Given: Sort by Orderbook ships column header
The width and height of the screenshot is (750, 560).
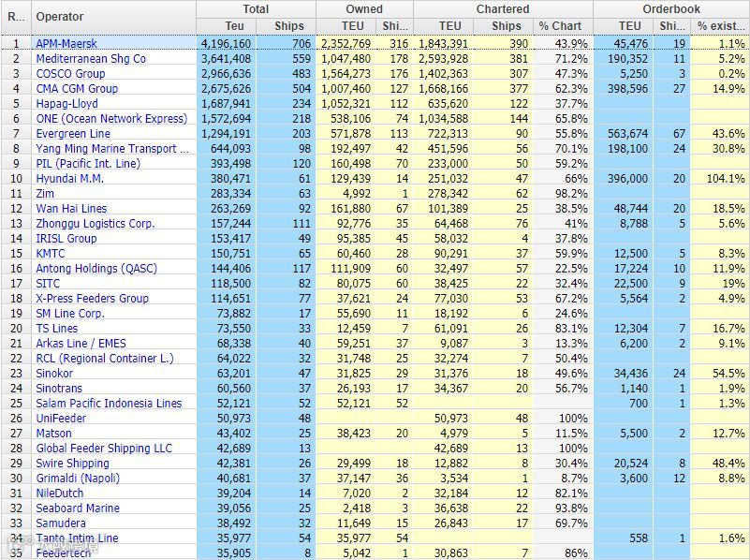Looking at the screenshot, I should pyautogui.click(x=671, y=26).
